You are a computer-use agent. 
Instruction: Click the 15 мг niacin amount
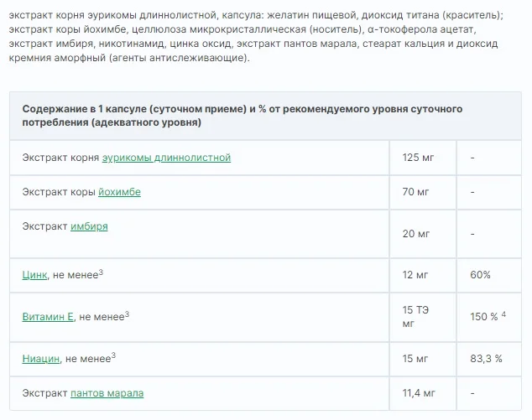click(415, 359)
